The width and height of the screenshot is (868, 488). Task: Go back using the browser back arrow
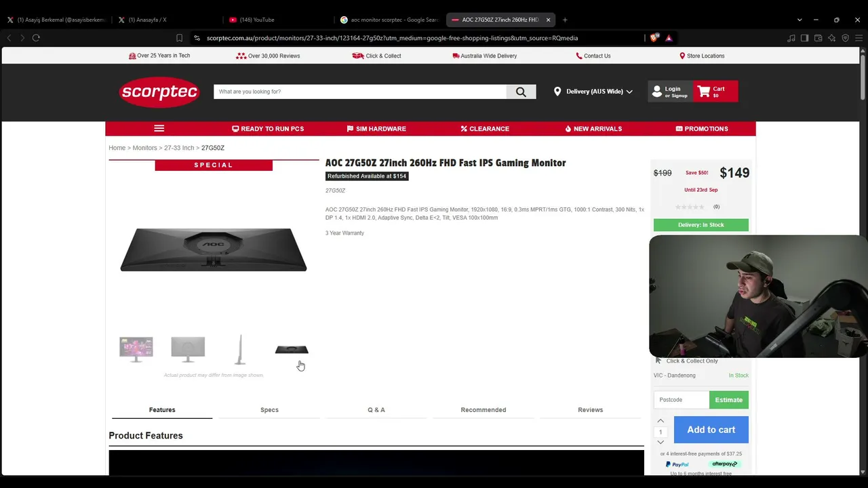(x=9, y=38)
